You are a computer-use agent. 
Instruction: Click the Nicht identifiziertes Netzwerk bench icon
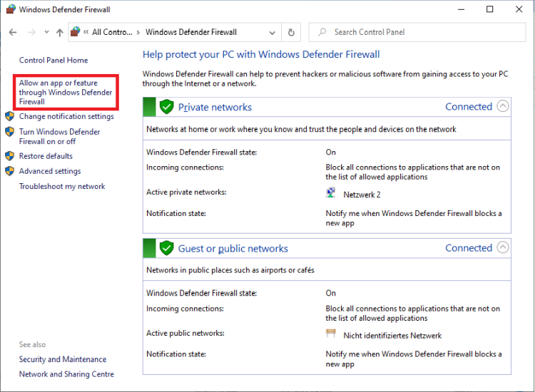pos(330,334)
